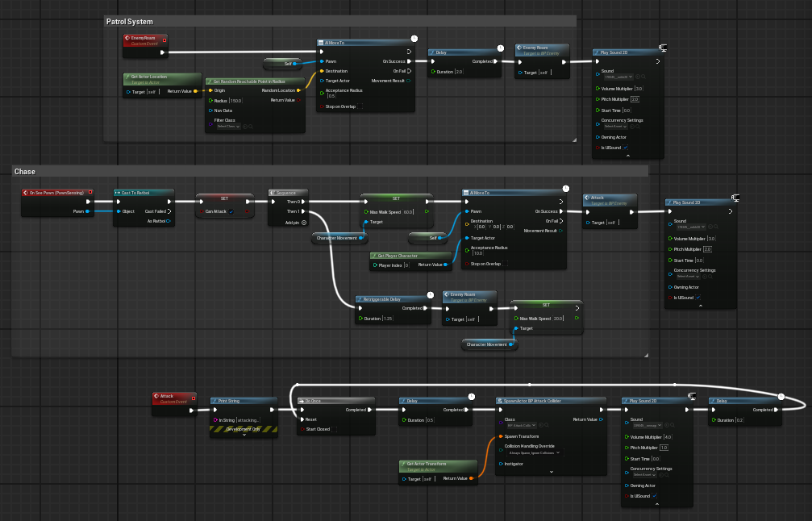Uncheck Is UISound on Play Sound 2D with volume 4.0
The height and width of the screenshot is (521, 812).
655,496
